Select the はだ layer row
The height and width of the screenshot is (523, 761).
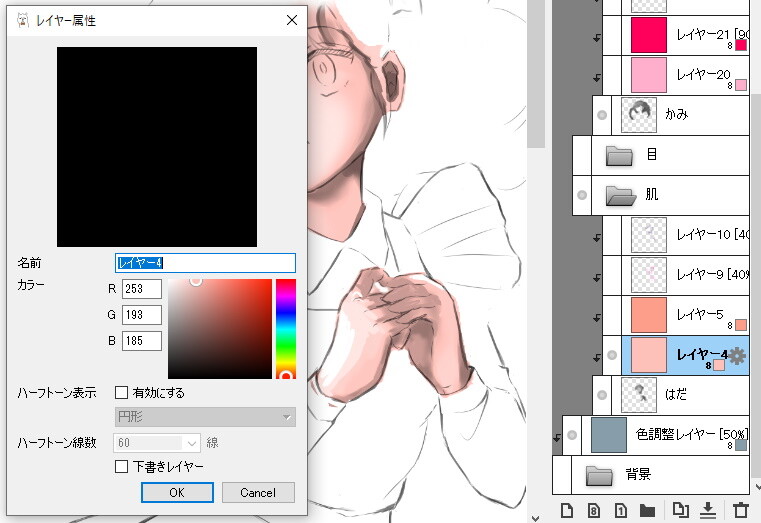click(680, 395)
